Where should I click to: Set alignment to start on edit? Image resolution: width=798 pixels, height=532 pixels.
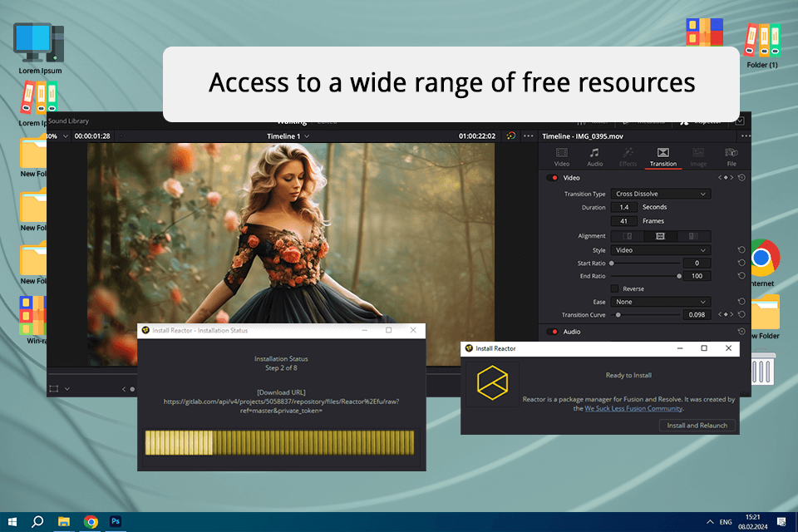pyautogui.click(x=693, y=236)
